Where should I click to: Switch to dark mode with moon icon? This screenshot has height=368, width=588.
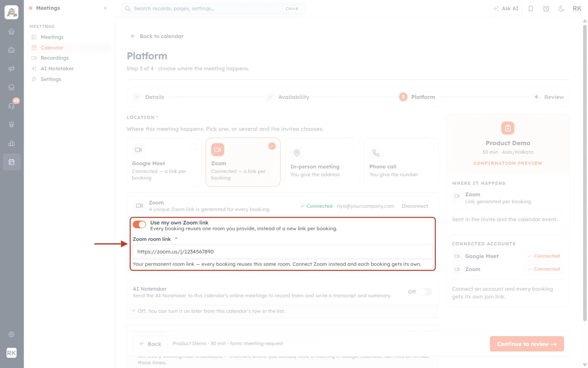coord(561,9)
